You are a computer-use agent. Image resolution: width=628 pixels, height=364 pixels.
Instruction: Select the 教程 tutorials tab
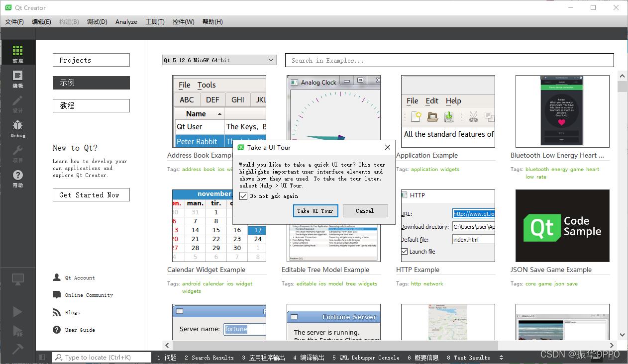pyautogui.click(x=91, y=105)
